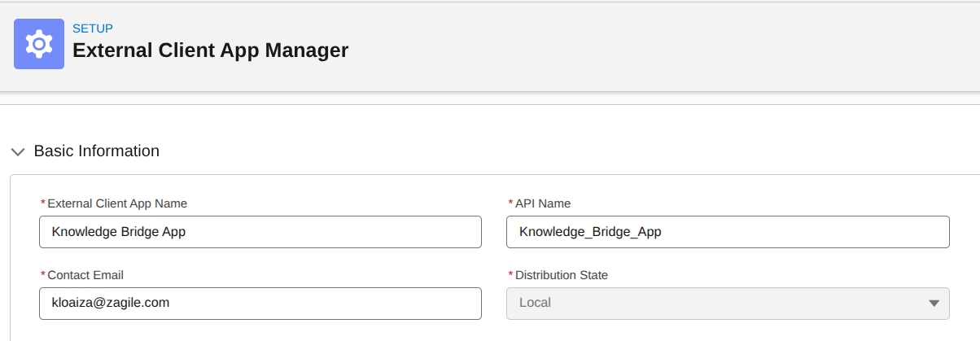Click the External Client App Manager title
The height and width of the screenshot is (341, 980).
[211, 50]
